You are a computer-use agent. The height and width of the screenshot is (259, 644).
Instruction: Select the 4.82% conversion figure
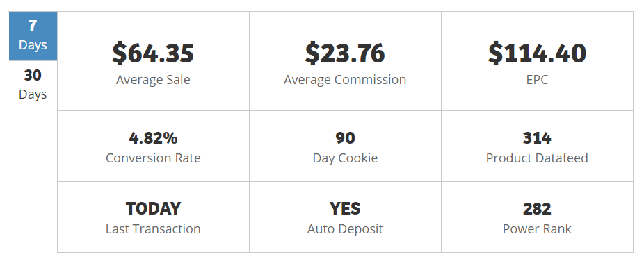pos(153,138)
